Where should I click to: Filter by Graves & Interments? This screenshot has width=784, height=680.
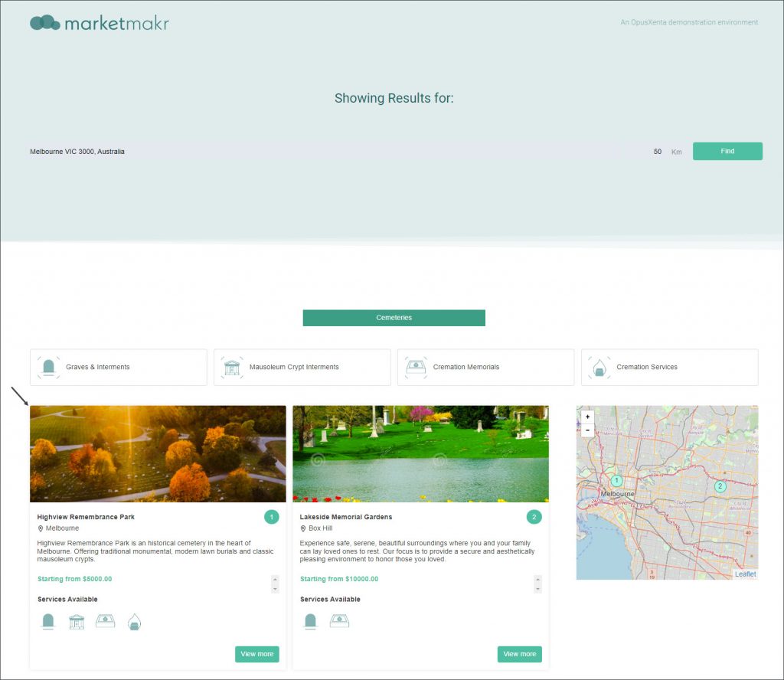tap(119, 367)
